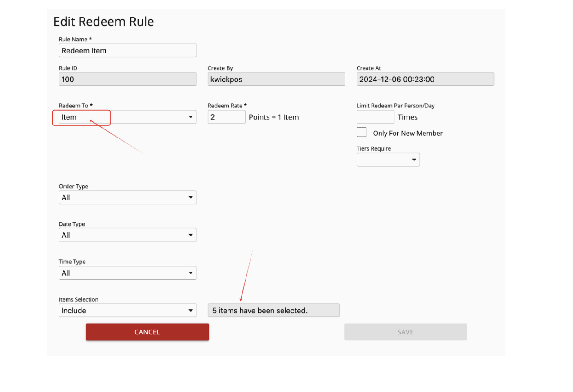Open the Redeem To dropdown
This screenshot has width=573, height=392.
pyautogui.click(x=127, y=117)
